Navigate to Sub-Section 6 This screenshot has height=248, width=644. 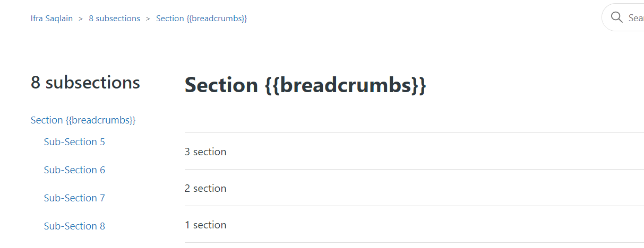click(x=74, y=170)
